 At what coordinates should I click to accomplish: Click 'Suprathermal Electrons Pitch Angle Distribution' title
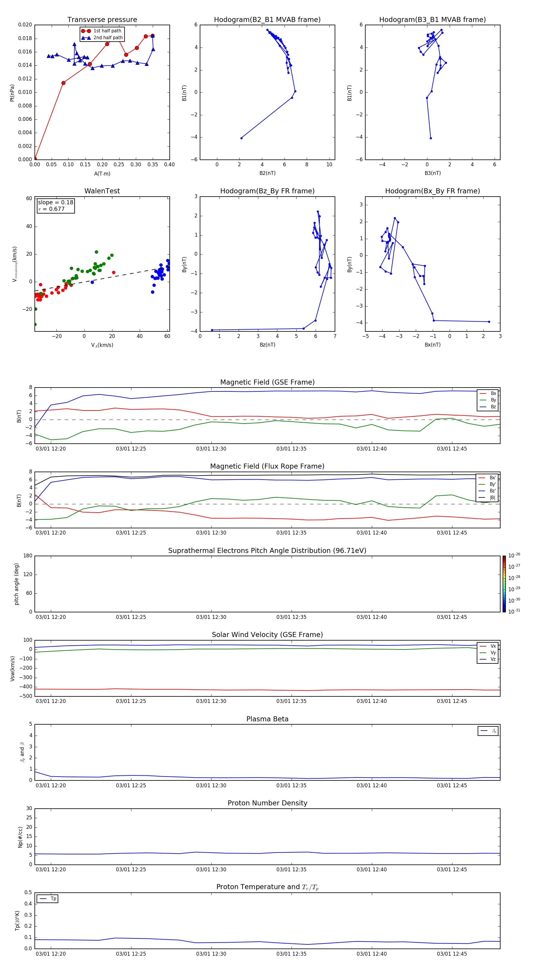coord(267,551)
